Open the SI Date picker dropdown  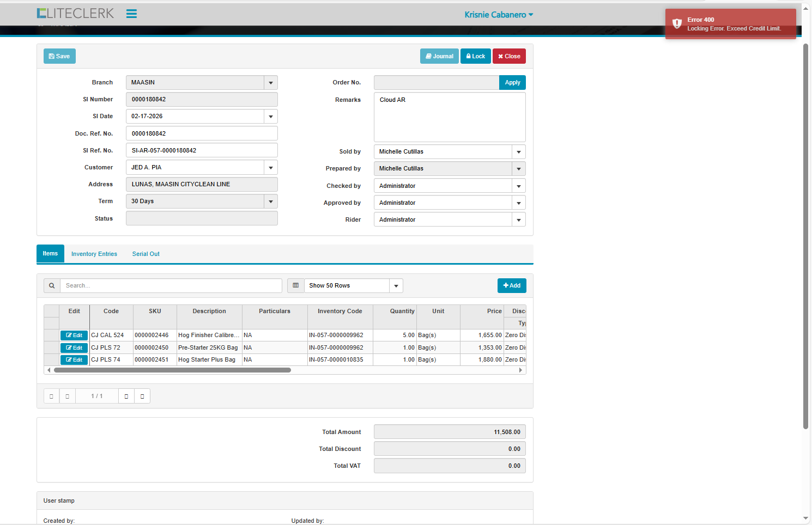[271, 117]
